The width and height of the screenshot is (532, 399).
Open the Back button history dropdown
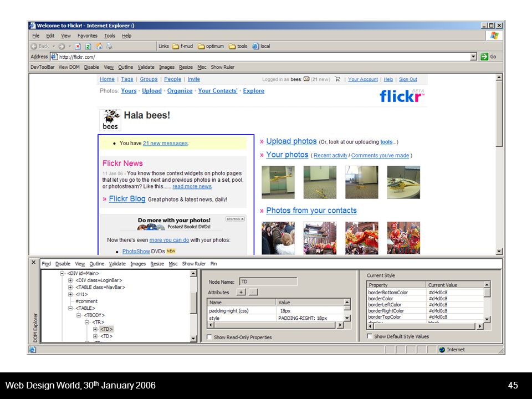(x=54, y=46)
